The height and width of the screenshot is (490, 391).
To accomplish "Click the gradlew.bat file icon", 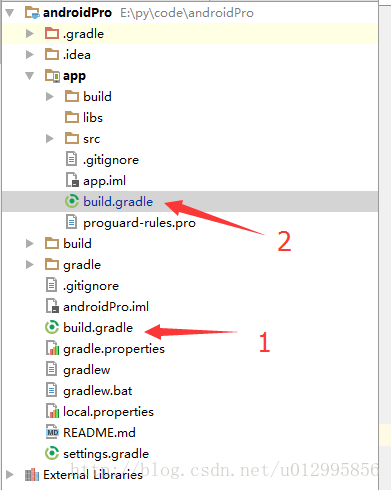I will 51,390.
